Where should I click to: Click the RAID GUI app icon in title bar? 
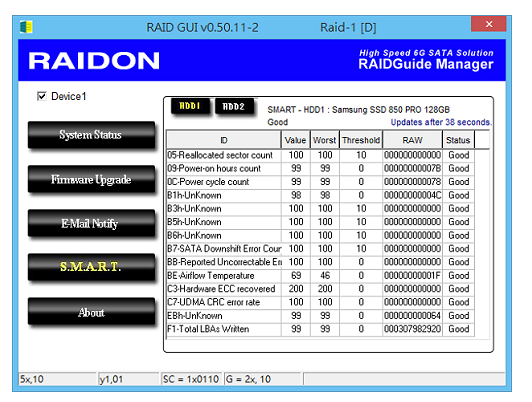[26, 27]
